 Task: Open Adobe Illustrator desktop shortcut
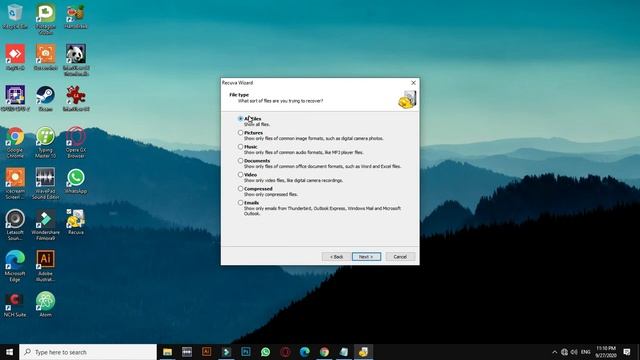click(45, 266)
